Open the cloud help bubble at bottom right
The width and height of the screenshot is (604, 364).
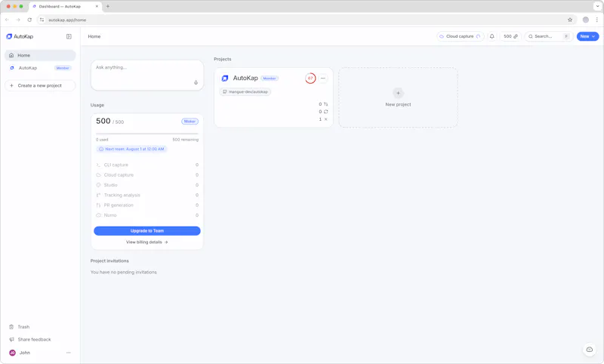coord(590,350)
